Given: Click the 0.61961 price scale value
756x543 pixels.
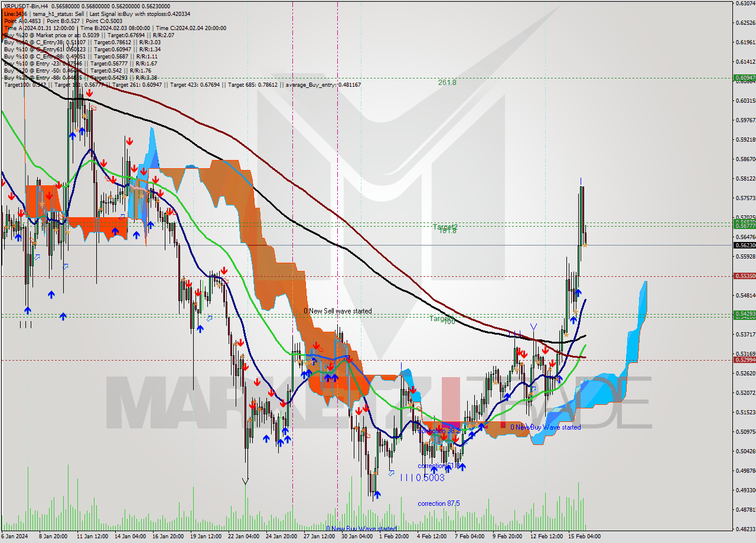Looking at the screenshot, I should click(745, 42).
